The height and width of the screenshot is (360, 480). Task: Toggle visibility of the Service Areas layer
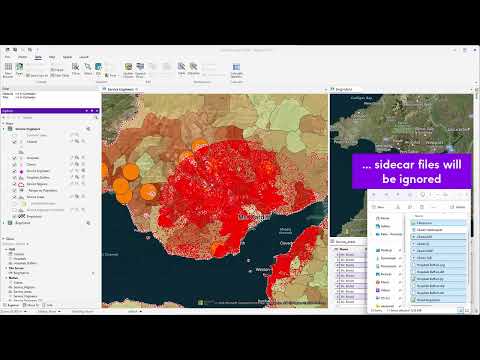click(14, 197)
